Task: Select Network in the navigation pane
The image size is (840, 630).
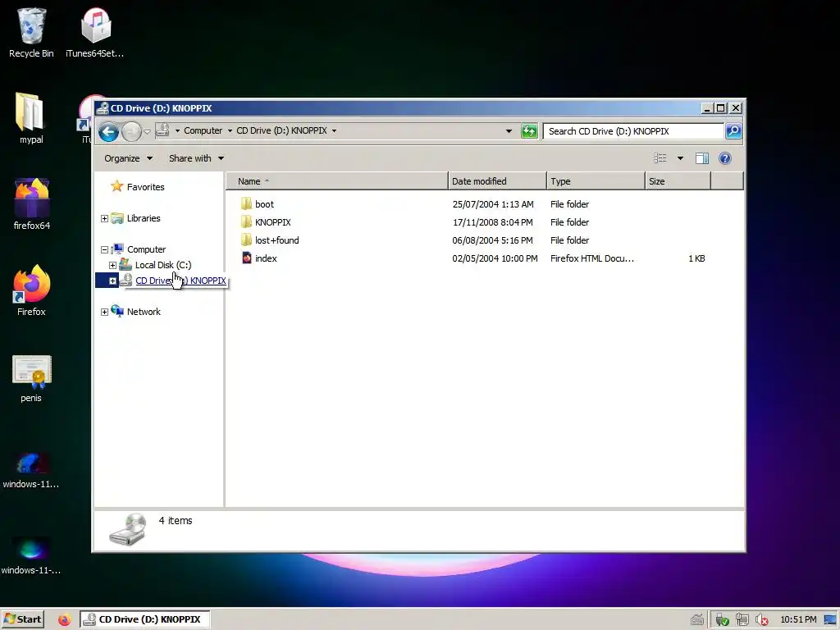Action: 144,311
